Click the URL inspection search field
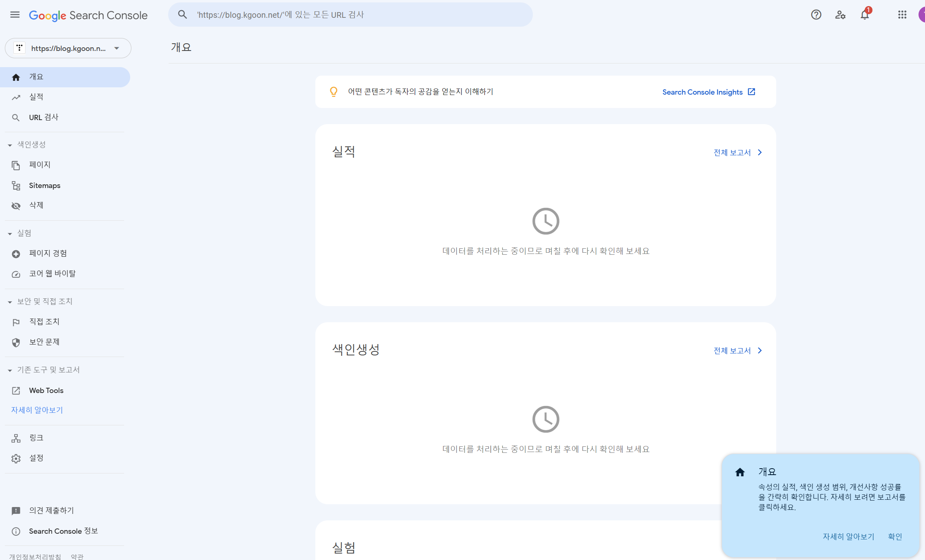Viewport: 925px width, 560px height. pos(350,15)
